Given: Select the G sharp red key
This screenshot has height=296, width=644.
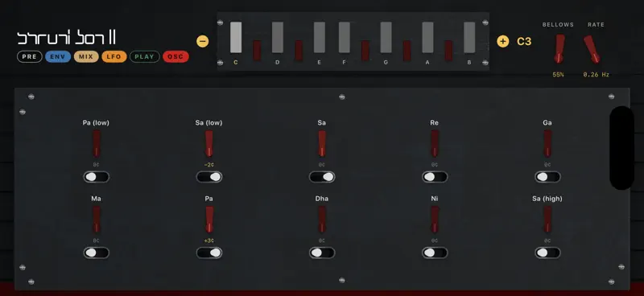Looking at the screenshot, I should point(407,51).
